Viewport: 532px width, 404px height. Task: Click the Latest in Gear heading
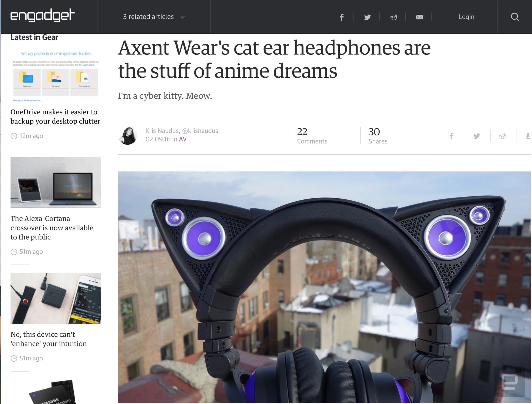[x=34, y=37]
